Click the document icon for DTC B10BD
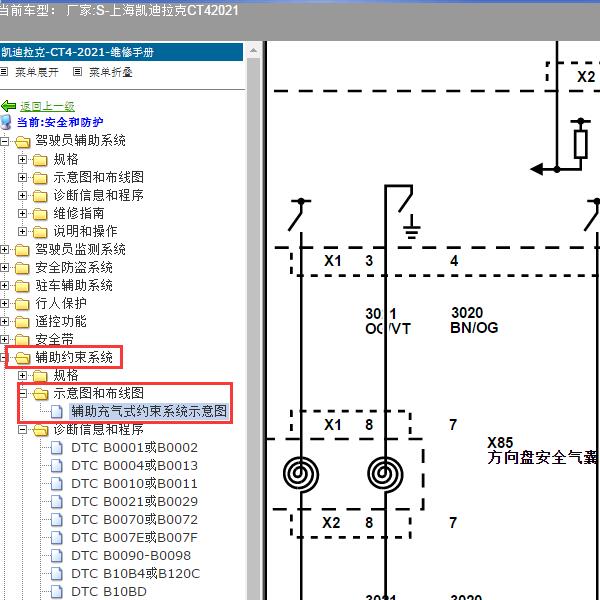 click(57, 591)
